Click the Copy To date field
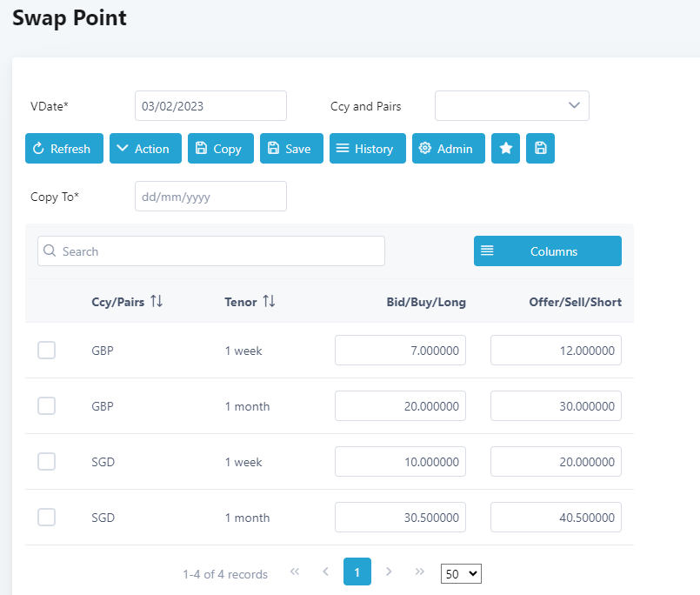 click(210, 197)
